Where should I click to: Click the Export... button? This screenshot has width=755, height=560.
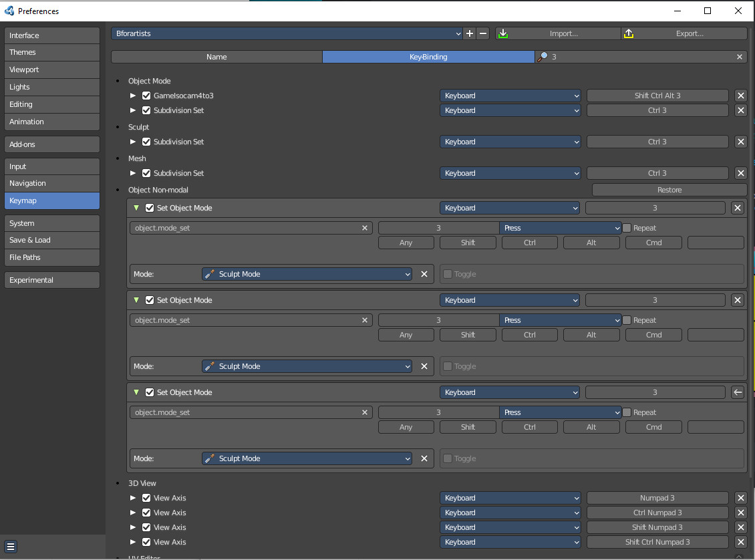tap(684, 33)
